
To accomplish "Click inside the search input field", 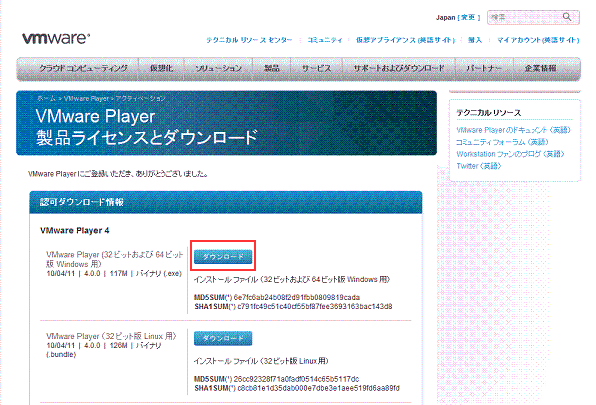I will point(525,17).
